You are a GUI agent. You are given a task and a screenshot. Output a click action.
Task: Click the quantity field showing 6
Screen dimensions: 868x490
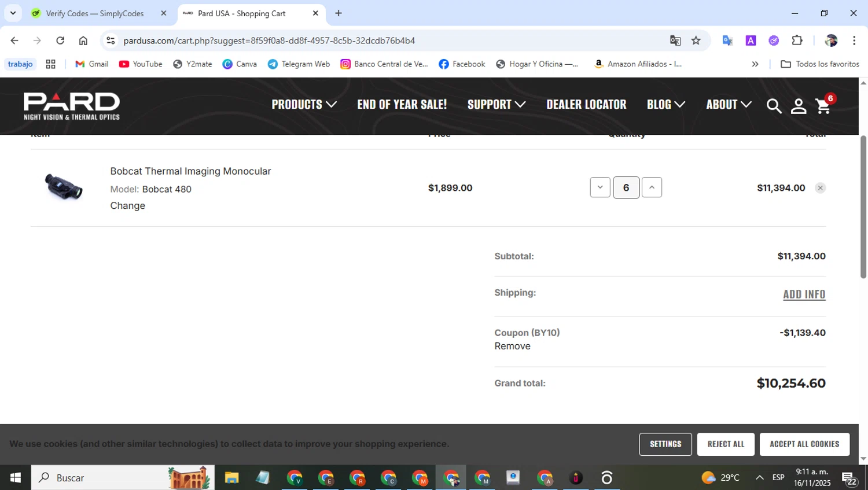point(626,187)
